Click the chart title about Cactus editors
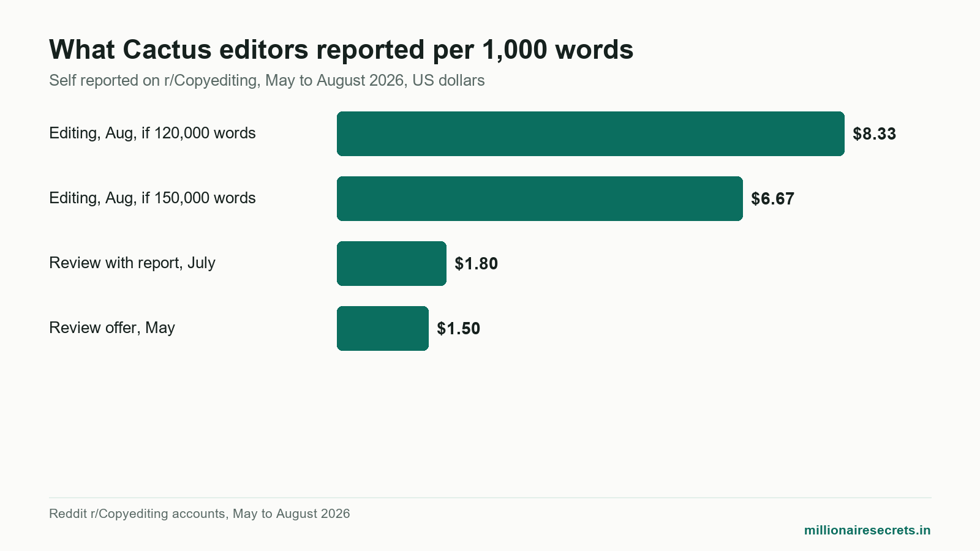This screenshot has height=551, width=980. pos(341,50)
